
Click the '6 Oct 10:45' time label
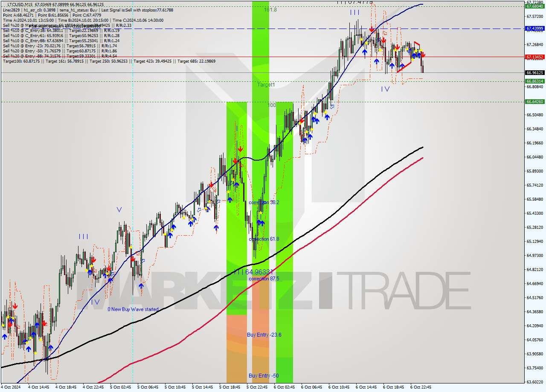pyautogui.click(x=339, y=387)
